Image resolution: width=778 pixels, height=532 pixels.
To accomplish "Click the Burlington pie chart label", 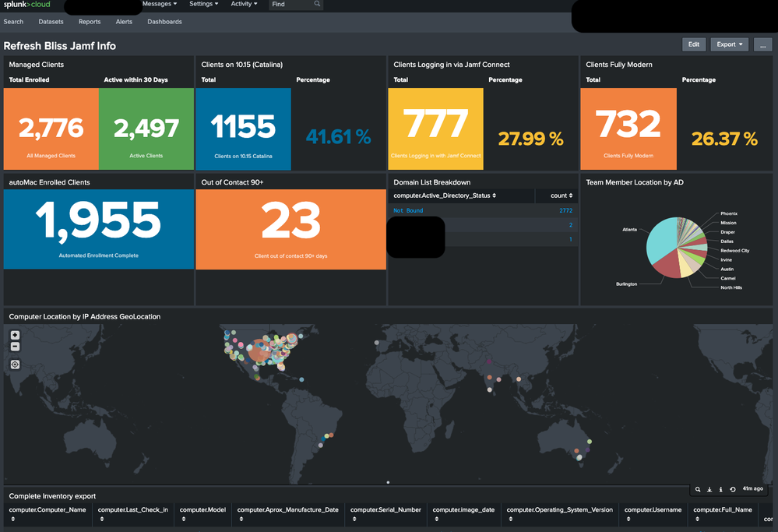I will 626,284.
